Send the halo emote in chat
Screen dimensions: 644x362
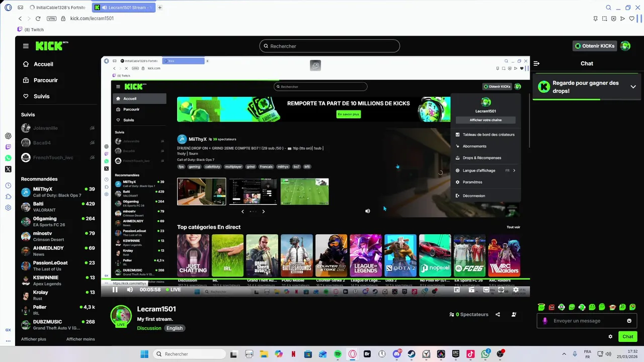(541, 307)
